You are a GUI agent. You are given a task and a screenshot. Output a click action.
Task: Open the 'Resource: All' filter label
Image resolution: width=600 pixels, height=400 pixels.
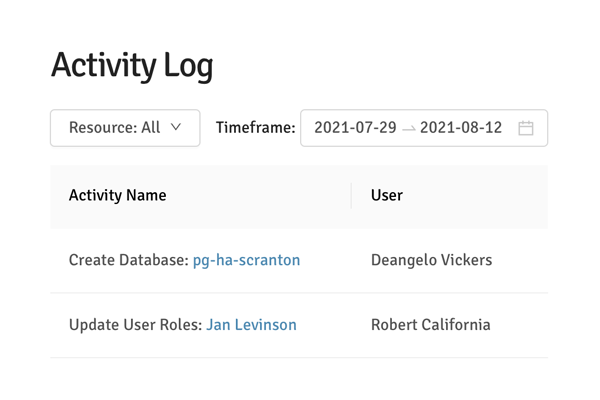[114, 128]
